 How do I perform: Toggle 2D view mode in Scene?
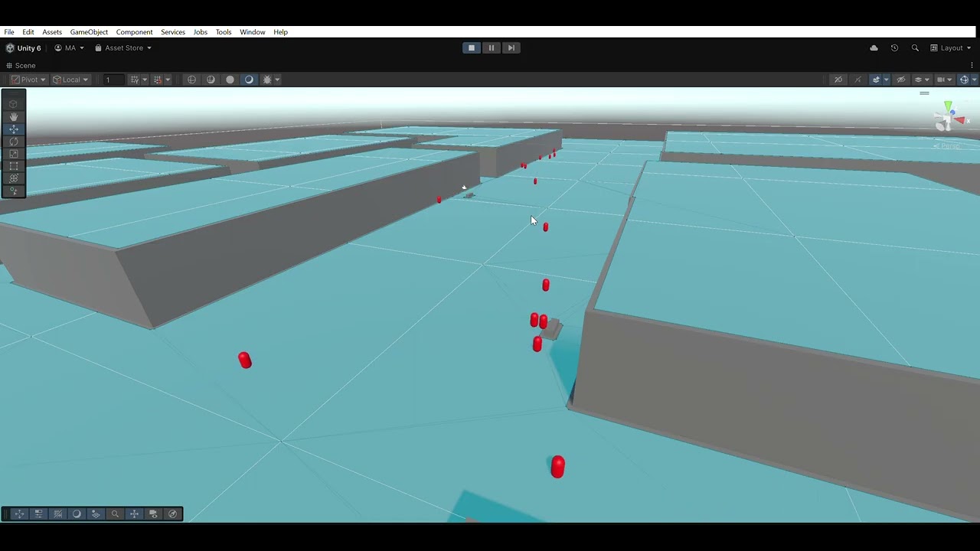[x=838, y=80]
